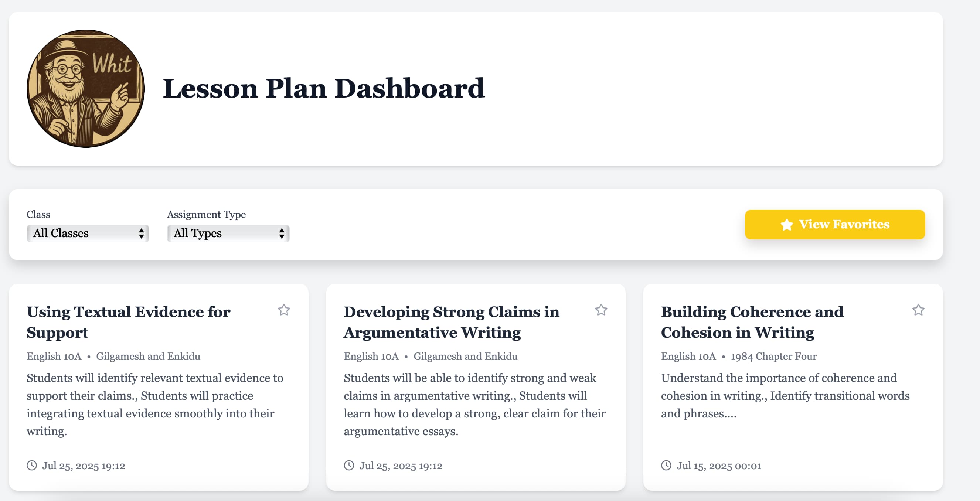Click the star icon inside View Favorites button

pos(786,224)
